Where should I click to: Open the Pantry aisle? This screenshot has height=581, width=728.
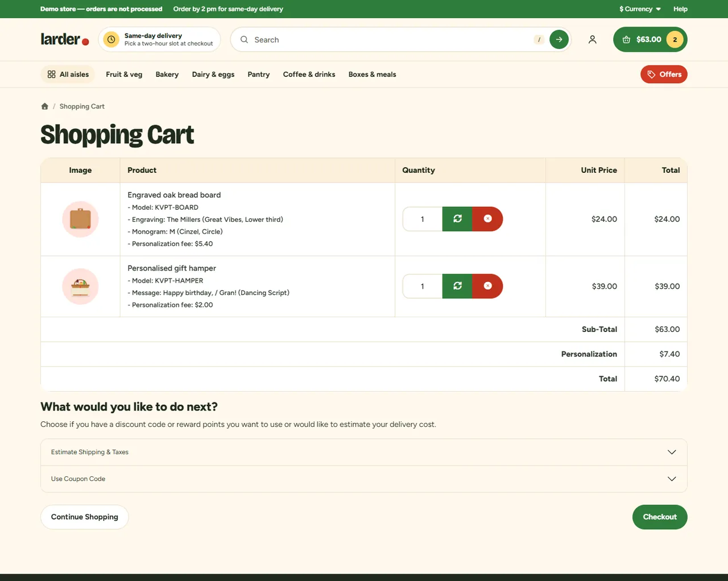point(259,74)
